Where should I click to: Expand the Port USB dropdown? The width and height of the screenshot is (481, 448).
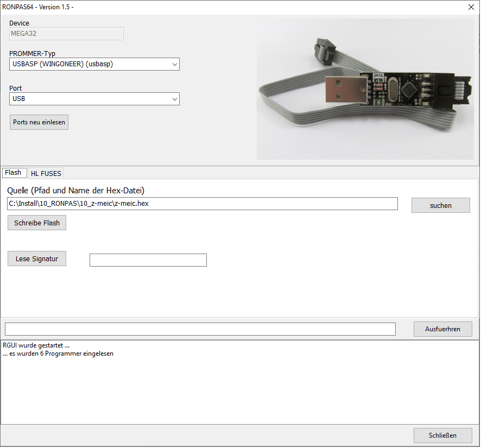pos(94,99)
